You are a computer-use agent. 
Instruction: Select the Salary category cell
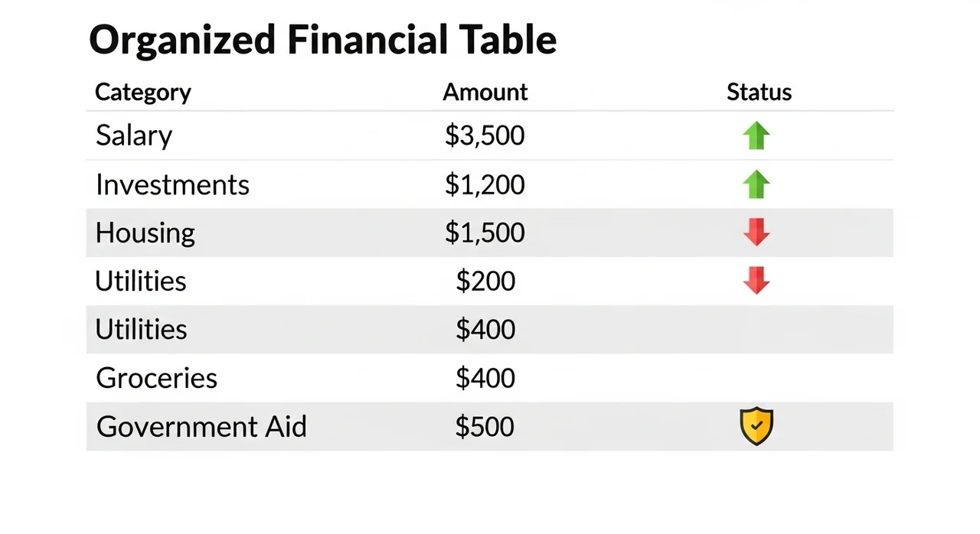point(134,136)
